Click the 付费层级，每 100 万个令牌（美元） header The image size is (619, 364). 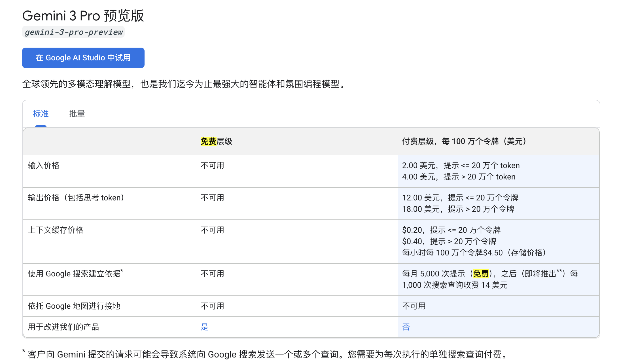click(x=465, y=141)
